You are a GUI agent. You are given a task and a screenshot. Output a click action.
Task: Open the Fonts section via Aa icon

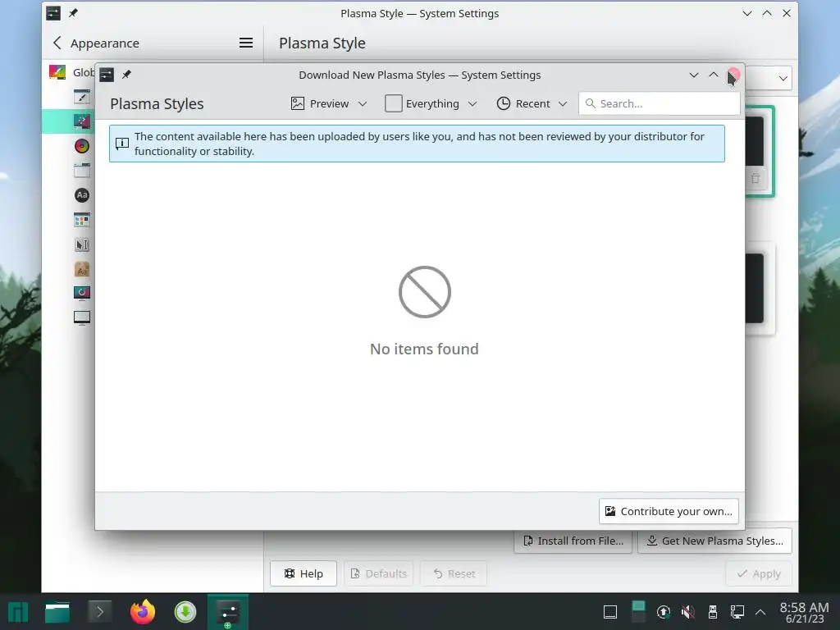[82, 195]
